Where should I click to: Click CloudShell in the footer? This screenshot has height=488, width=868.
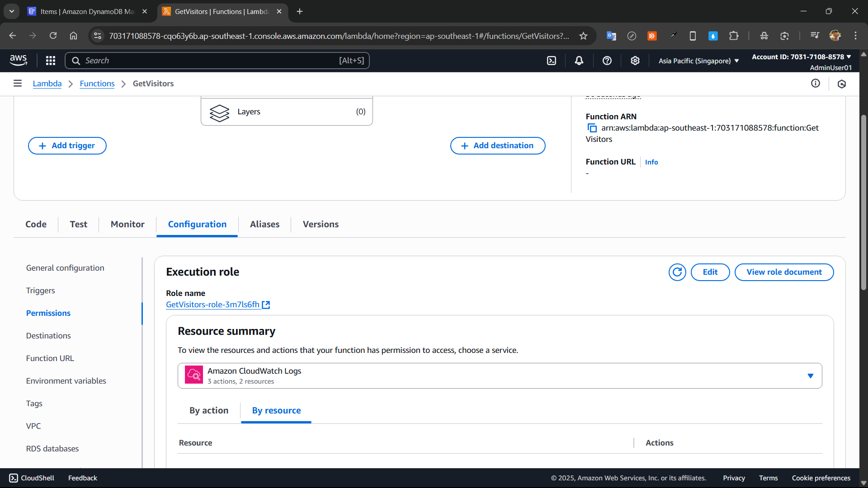coord(32,478)
